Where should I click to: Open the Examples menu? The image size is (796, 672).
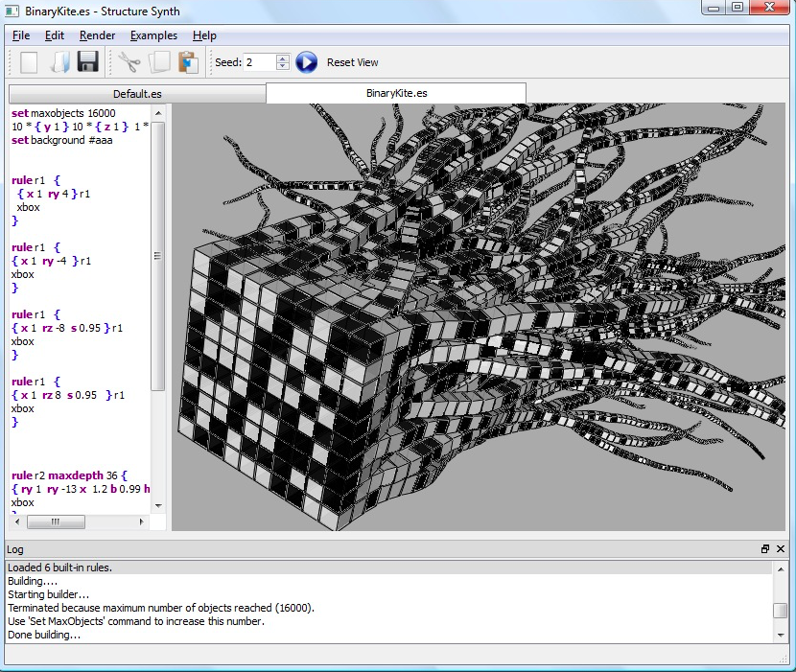(x=152, y=35)
